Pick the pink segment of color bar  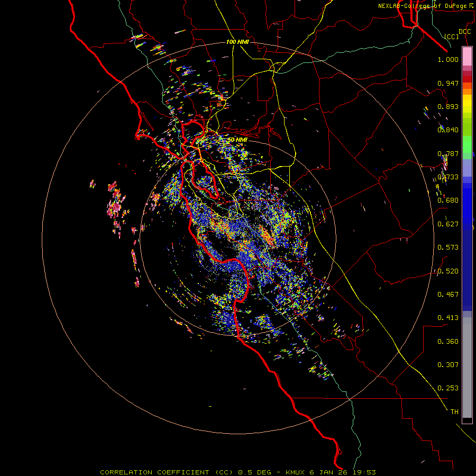tap(467, 57)
